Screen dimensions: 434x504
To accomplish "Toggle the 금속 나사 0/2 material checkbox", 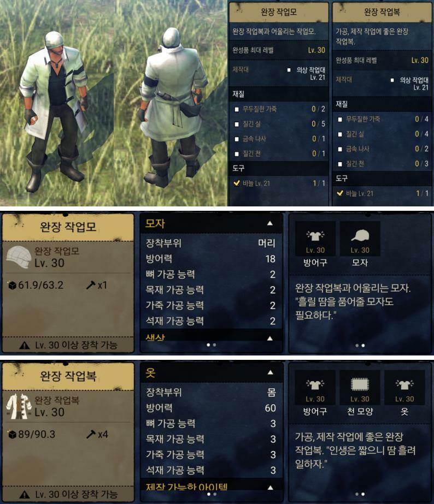I will point(340,149).
